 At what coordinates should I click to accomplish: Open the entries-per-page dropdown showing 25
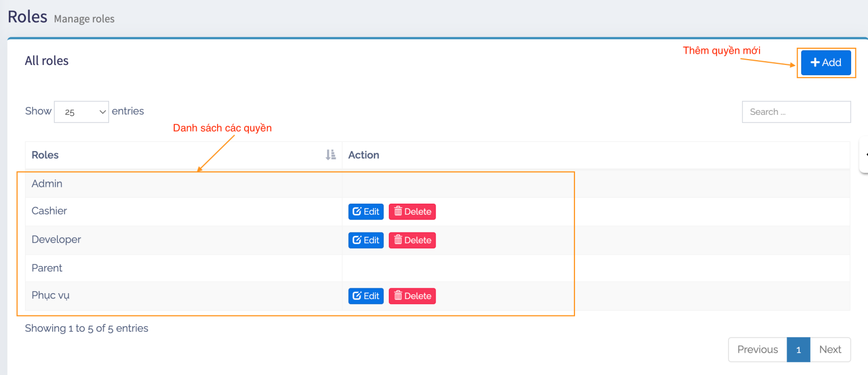point(81,112)
